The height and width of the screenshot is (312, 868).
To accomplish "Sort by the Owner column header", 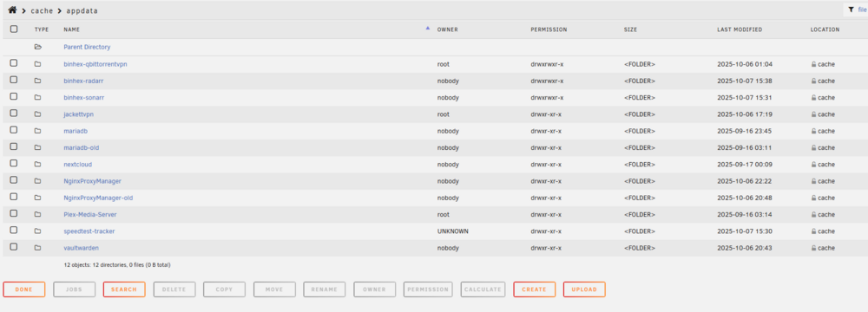I will (x=447, y=29).
